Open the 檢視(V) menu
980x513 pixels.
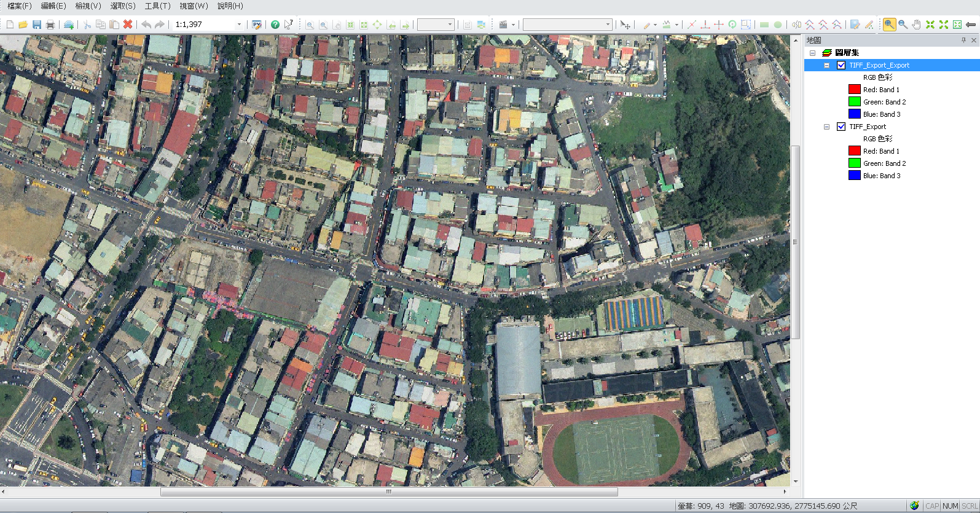[88, 6]
